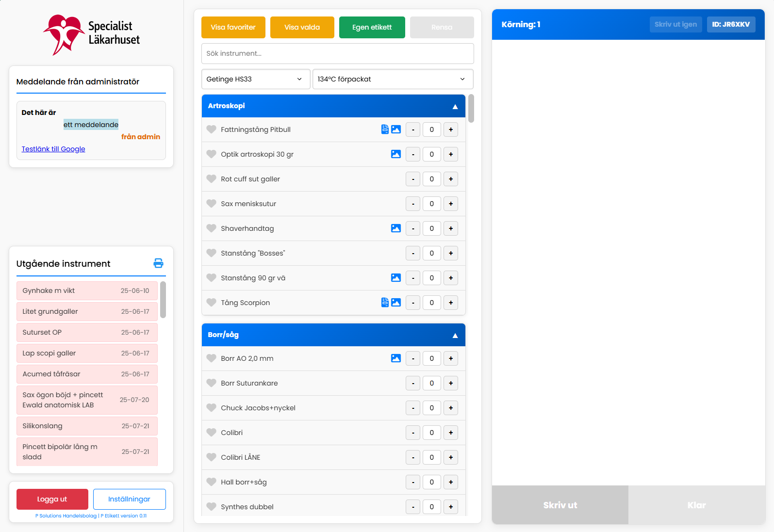Open image for Stanstång 90 gr vä
Screen dimensions: 774x532
tap(396, 278)
